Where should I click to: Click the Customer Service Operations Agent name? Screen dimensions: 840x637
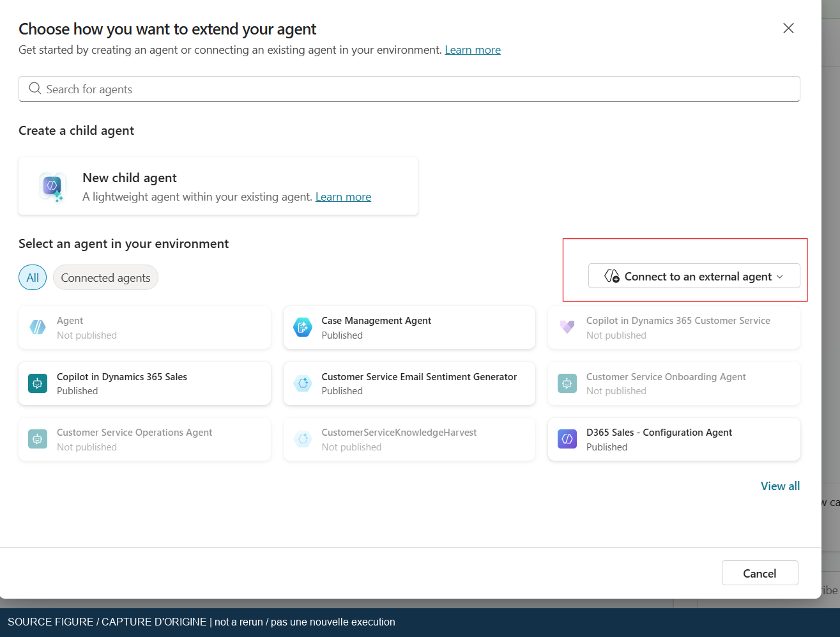coord(134,433)
